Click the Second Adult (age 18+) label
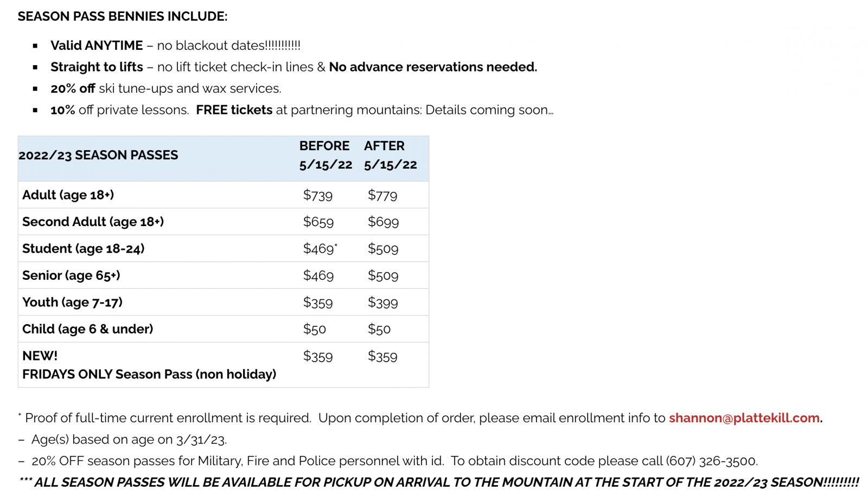868x502 pixels. tap(93, 222)
